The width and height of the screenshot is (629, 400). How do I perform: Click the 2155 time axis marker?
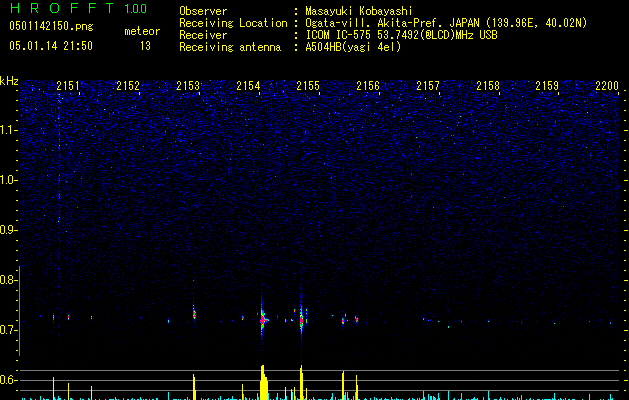[308, 85]
